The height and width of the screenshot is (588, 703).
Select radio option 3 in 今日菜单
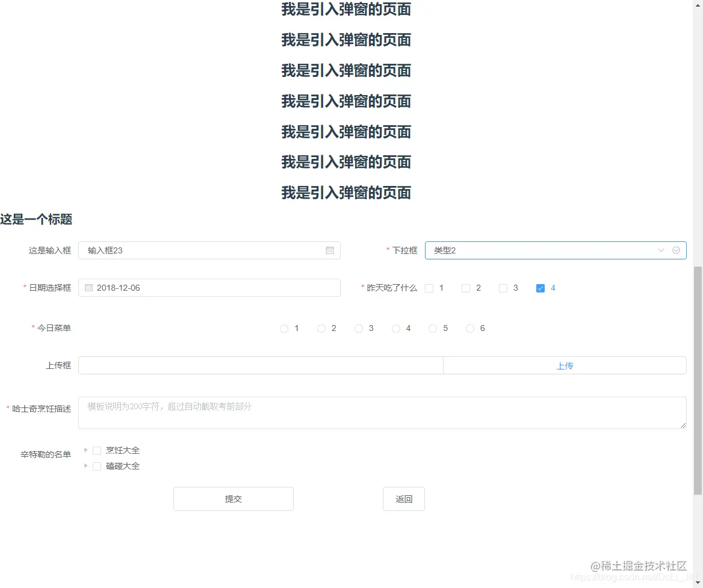[x=358, y=328]
